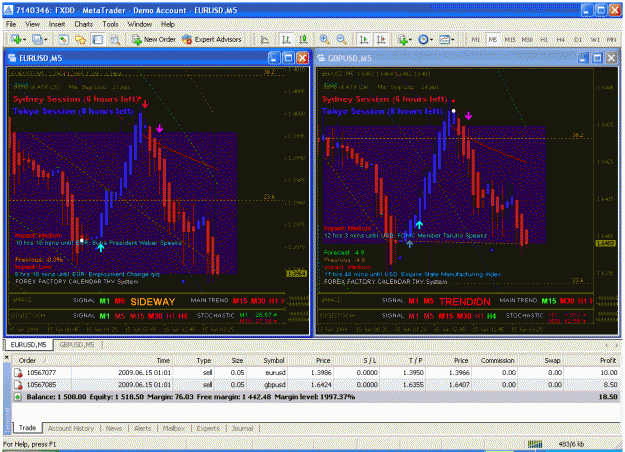Open a new chart with the green plus icon
This screenshot has width=625, height=452.
click(x=16, y=39)
